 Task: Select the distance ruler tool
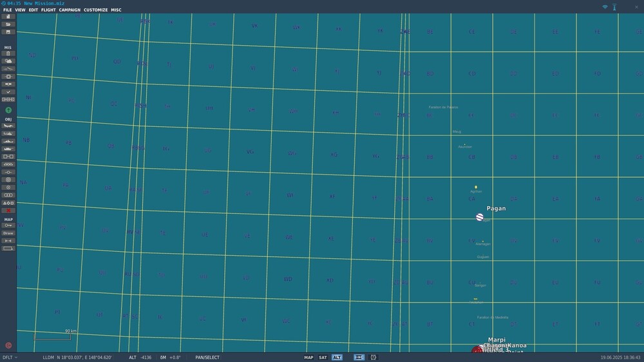click(x=8, y=241)
